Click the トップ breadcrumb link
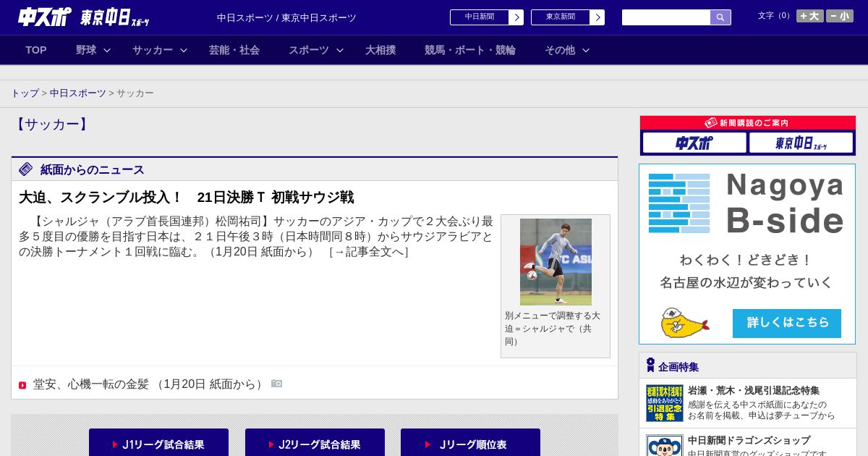 point(25,93)
